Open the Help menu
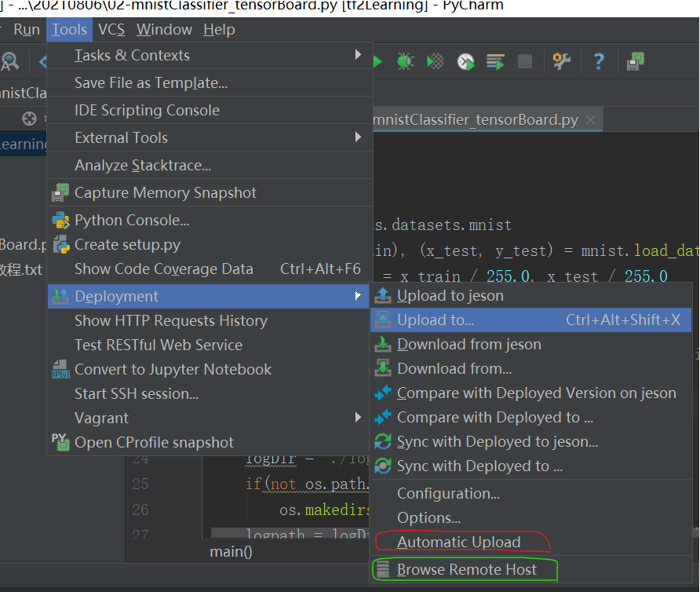 [x=219, y=30]
